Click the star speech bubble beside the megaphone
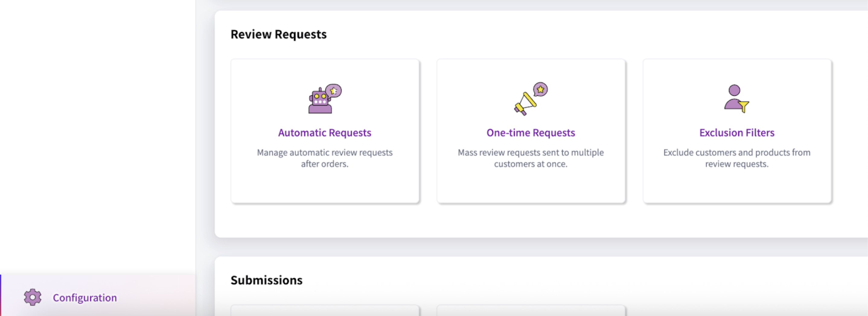Viewport: 868px width, 316px height. point(541,90)
